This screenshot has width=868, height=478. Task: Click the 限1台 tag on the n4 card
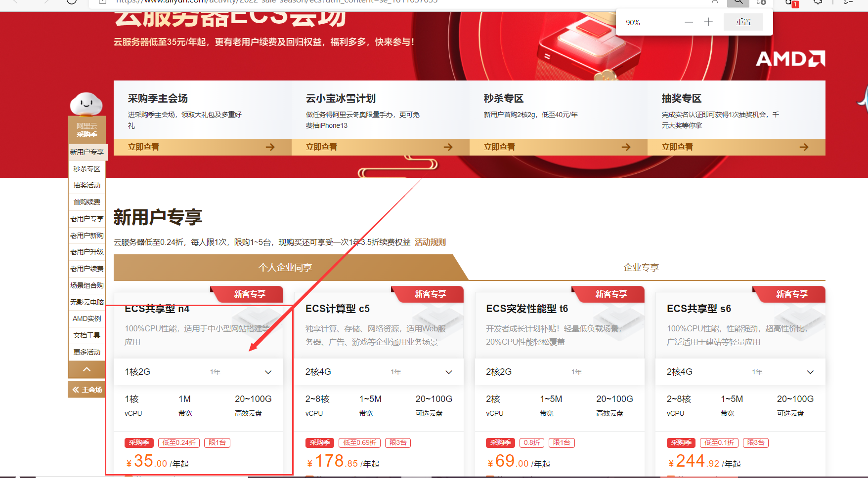pos(217,443)
